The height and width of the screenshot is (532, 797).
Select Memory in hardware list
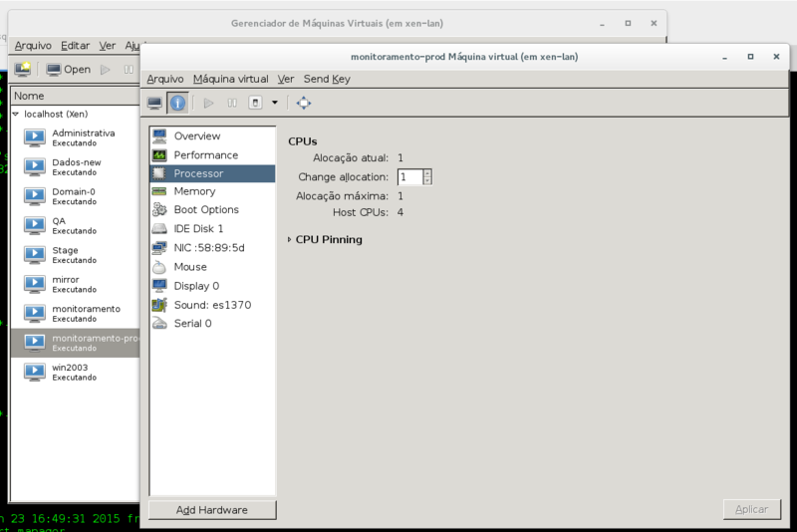(212, 191)
